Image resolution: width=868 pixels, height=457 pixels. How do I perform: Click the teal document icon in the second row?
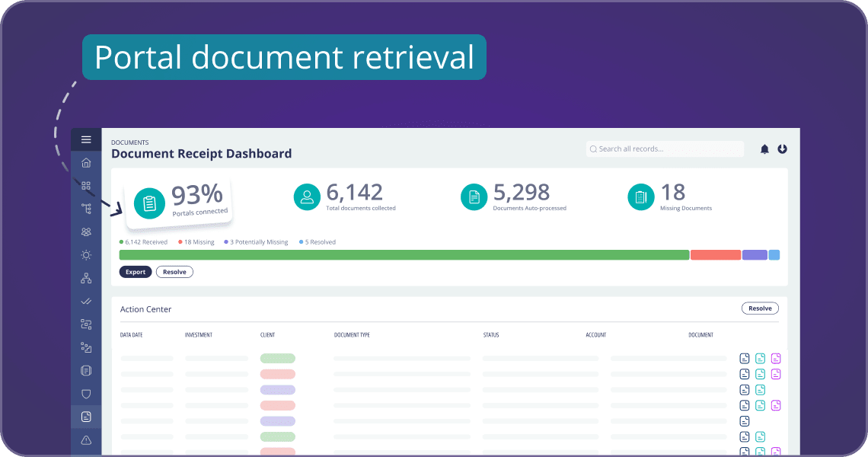(760, 374)
